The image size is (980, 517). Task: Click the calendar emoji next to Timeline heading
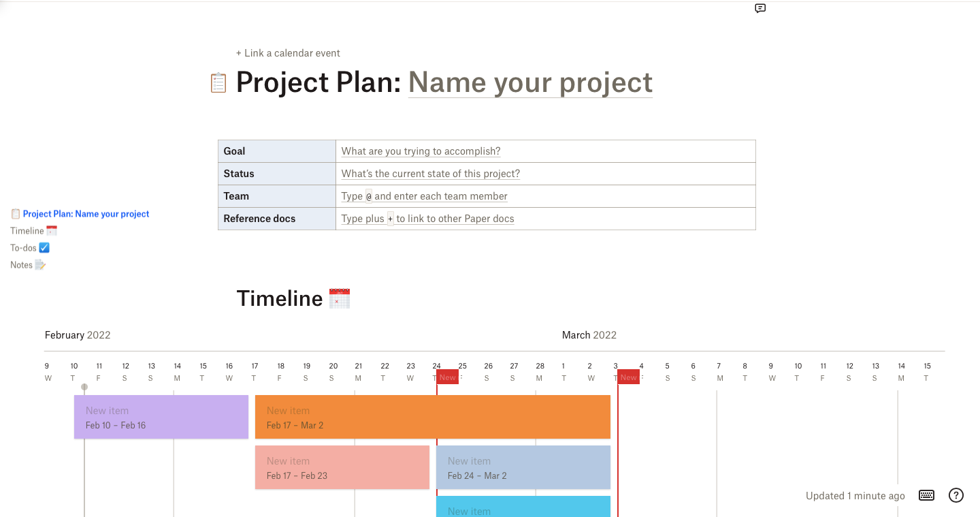(x=339, y=298)
